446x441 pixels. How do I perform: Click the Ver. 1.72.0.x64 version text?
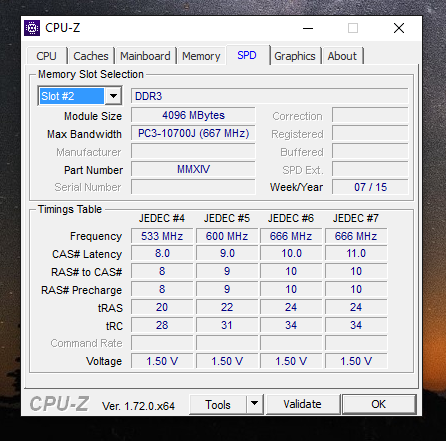coord(138,406)
